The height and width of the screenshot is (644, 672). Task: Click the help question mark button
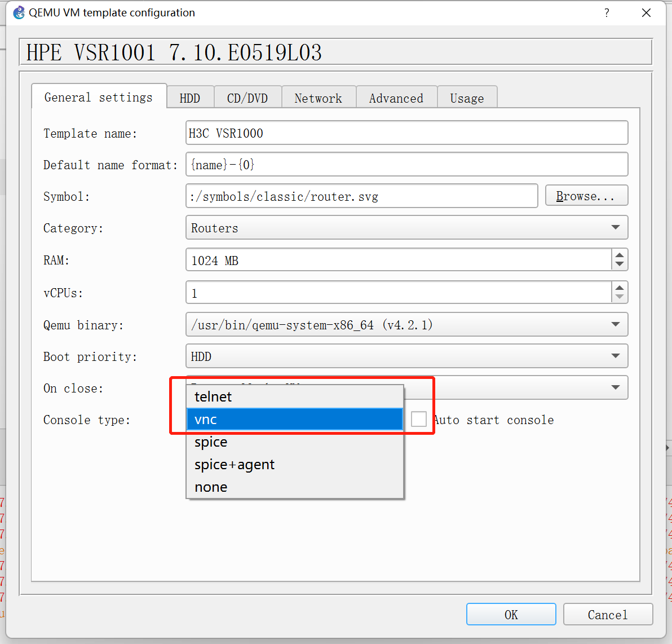[607, 13]
